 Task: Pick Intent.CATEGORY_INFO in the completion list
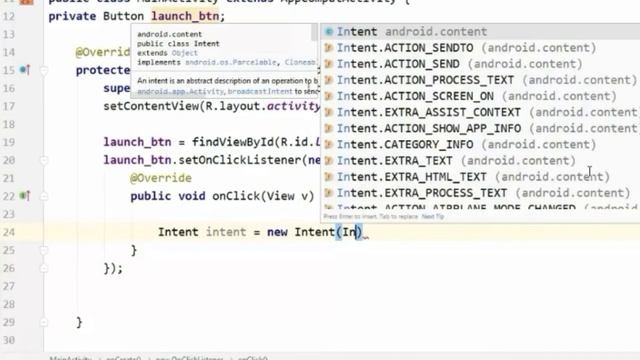tap(480, 144)
